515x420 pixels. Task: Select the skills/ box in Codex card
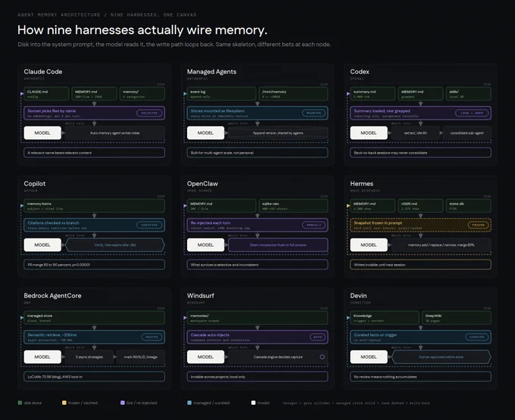[x=468, y=94]
